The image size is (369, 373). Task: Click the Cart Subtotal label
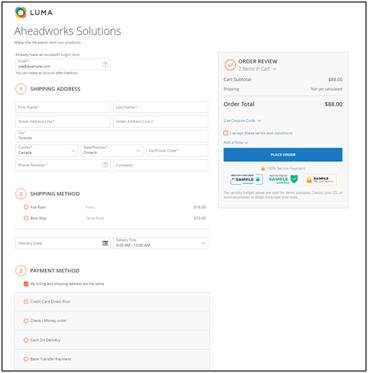pyautogui.click(x=237, y=80)
